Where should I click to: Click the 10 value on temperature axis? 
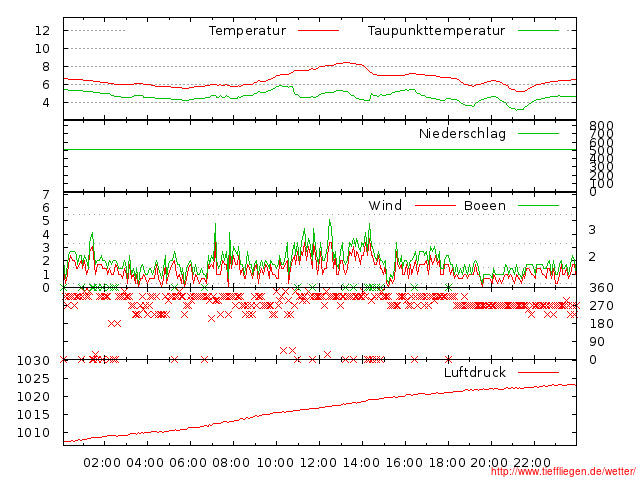[x=42, y=49]
